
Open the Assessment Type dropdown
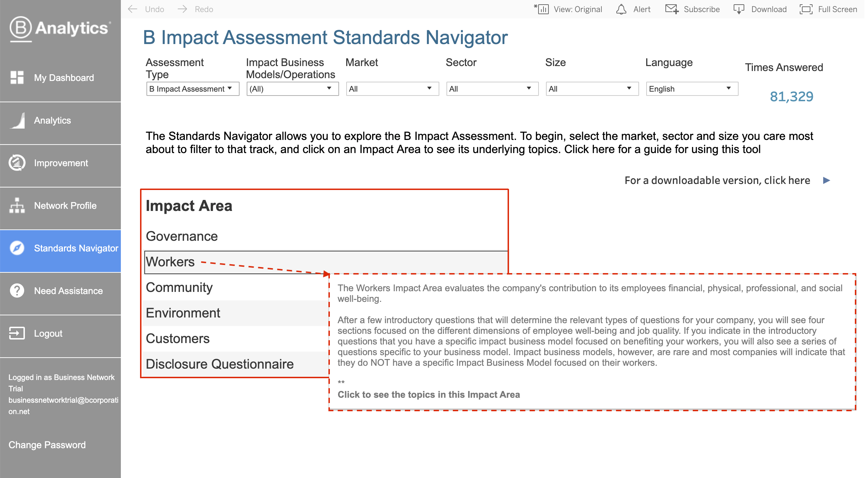[x=192, y=89]
